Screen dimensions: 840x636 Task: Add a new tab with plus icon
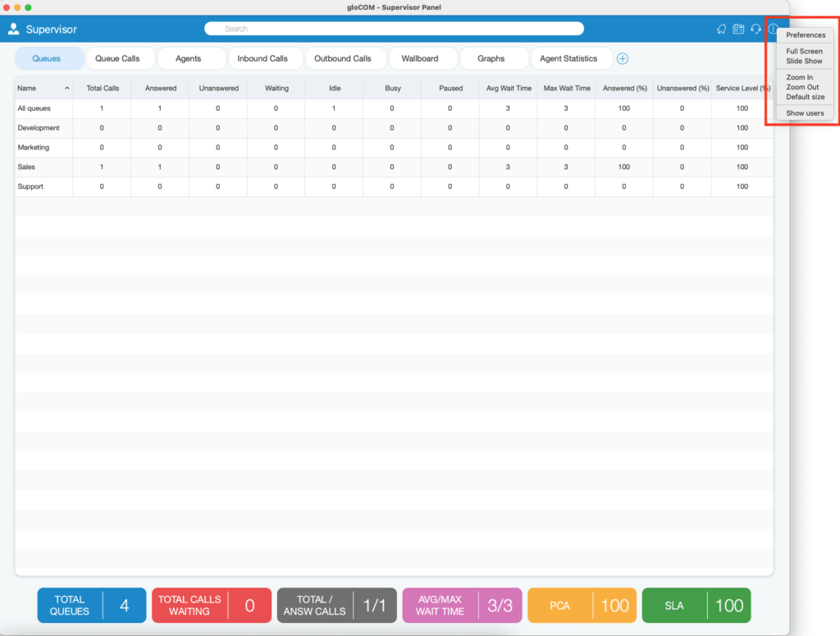622,58
